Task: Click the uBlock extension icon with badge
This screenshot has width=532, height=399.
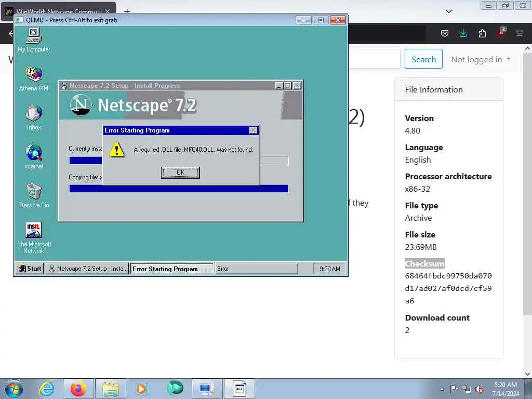Action: pos(501,33)
